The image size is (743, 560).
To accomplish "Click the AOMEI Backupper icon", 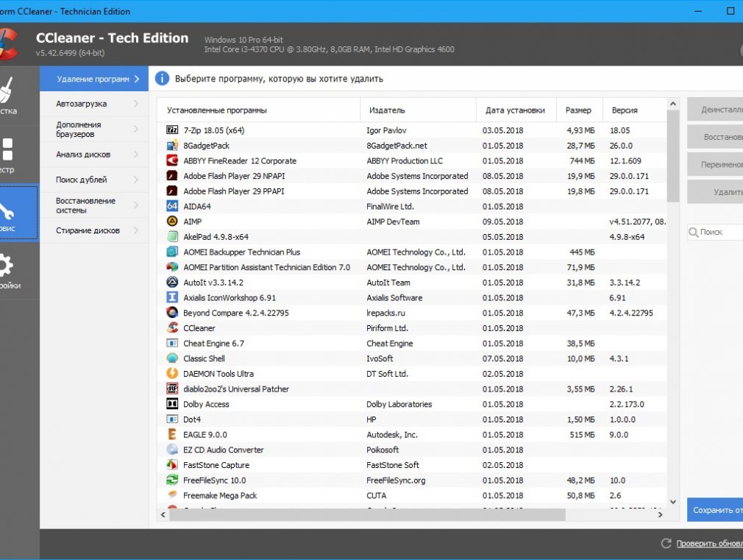I will pos(172,252).
